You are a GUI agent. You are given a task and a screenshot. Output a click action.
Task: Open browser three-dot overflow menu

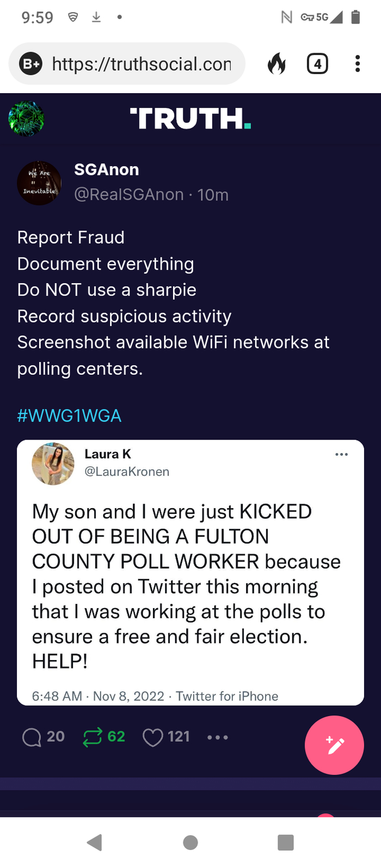click(x=358, y=64)
